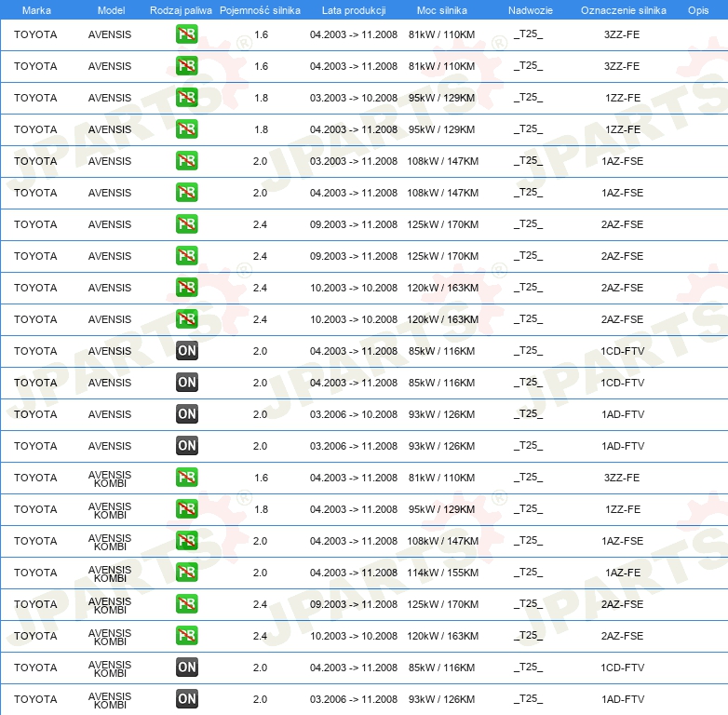Click the Pojemność silnika column header
728x715 pixels.
[260, 10]
